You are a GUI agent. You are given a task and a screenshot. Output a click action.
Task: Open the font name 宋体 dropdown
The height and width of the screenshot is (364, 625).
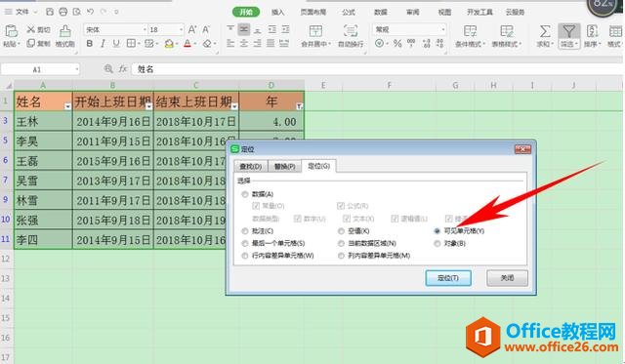pyautogui.click(x=145, y=29)
